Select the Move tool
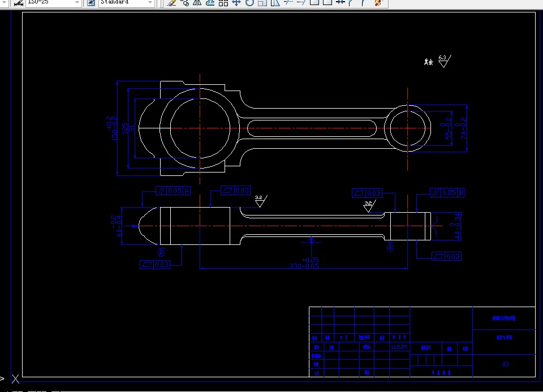The height and width of the screenshot is (392, 543). pos(236,3)
